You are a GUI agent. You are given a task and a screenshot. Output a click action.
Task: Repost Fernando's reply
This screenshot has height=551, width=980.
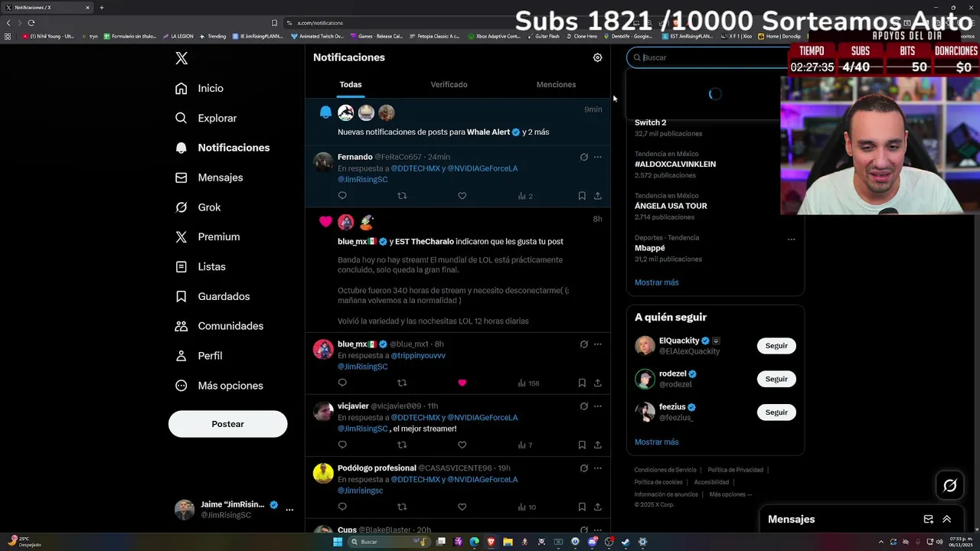coord(402,196)
